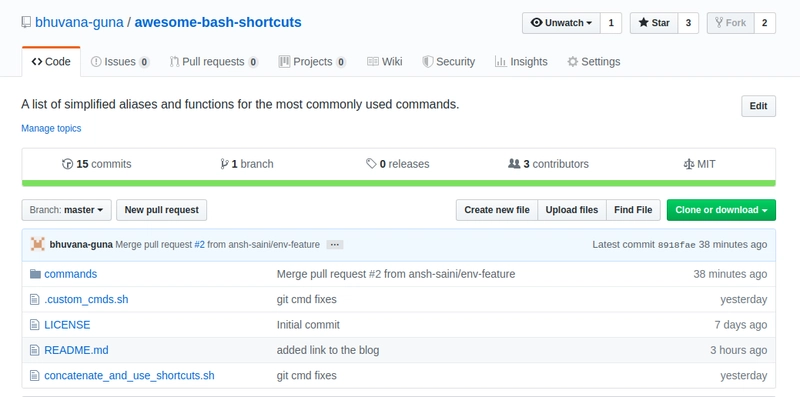Image resolution: width=800 pixels, height=397 pixels.
Task: Click Upload files button
Action: pos(571,210)
